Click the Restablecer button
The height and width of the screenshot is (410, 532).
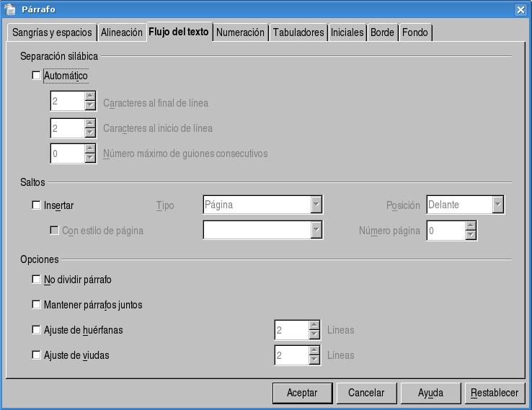[x=495, y=393]
